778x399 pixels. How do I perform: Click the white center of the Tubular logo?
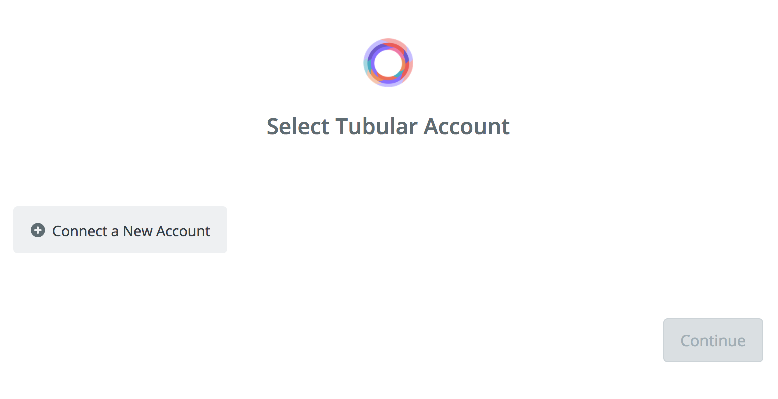388,63
